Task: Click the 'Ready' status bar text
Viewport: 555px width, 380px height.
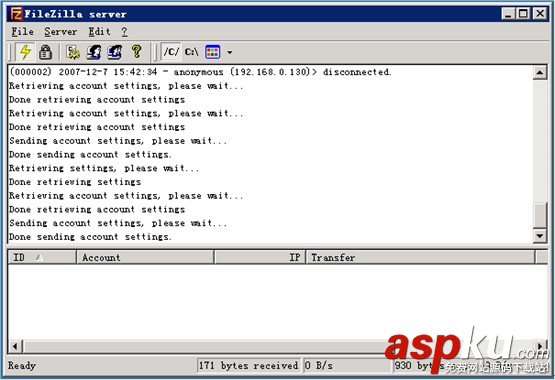Action: pos(22,365)
